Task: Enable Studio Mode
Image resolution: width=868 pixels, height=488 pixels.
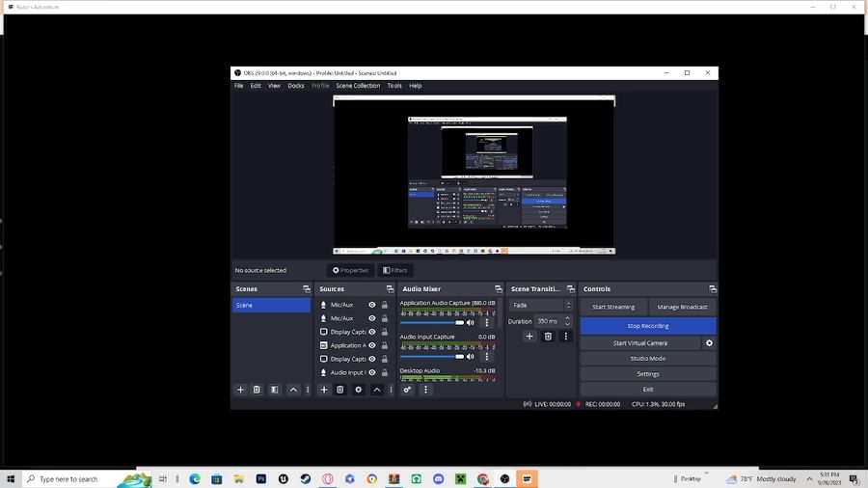Action: [648, 359]
